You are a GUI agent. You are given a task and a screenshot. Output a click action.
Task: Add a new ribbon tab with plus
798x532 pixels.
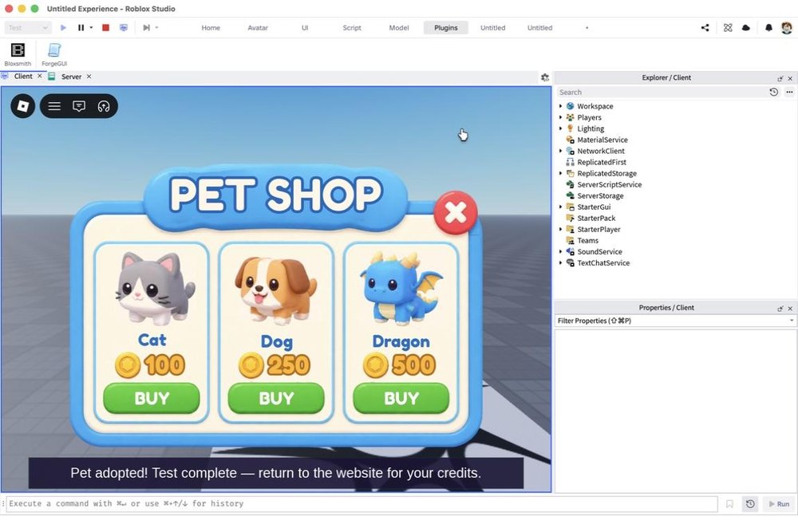pyautogui.click(x=587, y=27)
